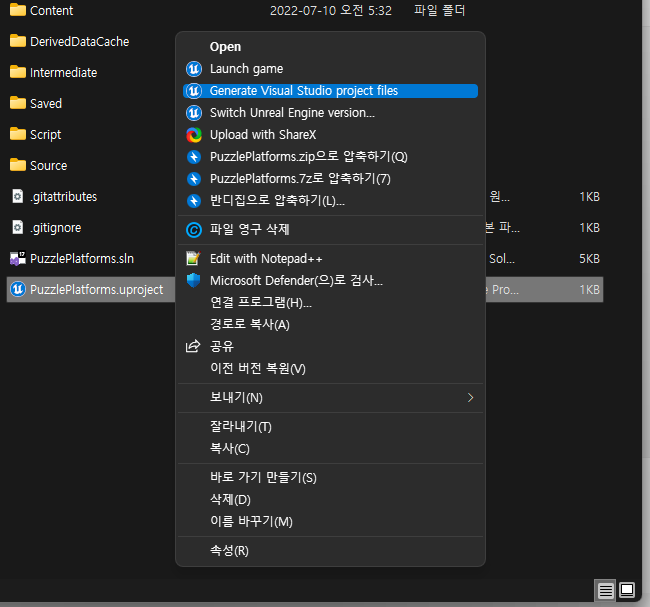Viewport: 650px width, 607px height.
Task: Select PuzzlePlatforms.zip으로 압축하기(Q)
Action: pyautogui.click(x=330, y=157)
